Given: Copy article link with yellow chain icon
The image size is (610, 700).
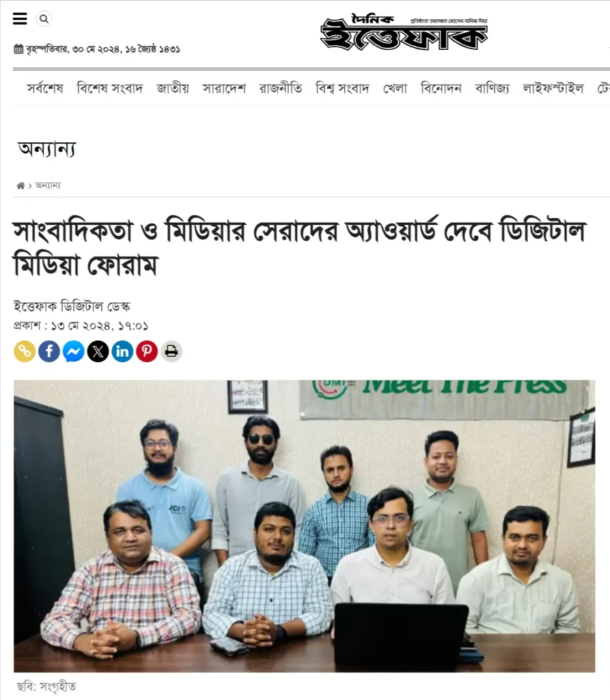Looking at the screenshot, I should [x=25, y=351].
